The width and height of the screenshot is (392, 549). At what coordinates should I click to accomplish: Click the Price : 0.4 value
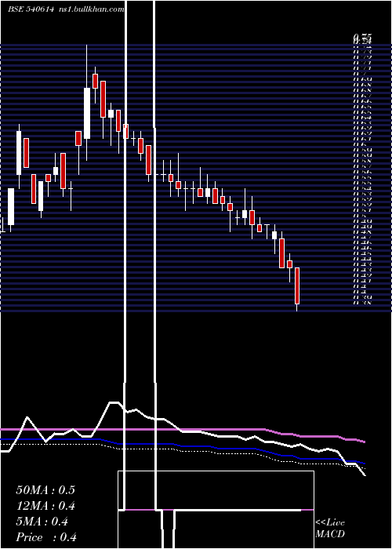coord(46,537)
